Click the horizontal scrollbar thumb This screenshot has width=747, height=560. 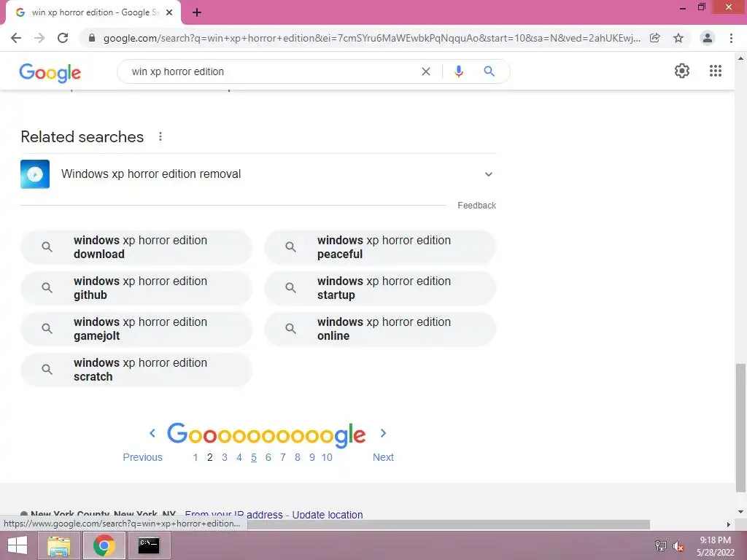point(449,524)
